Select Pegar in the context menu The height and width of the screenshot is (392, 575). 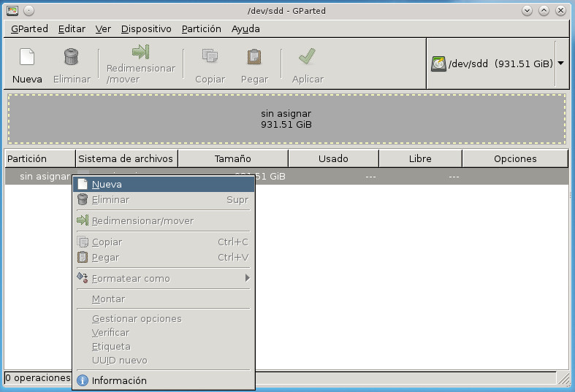[164, 257]
